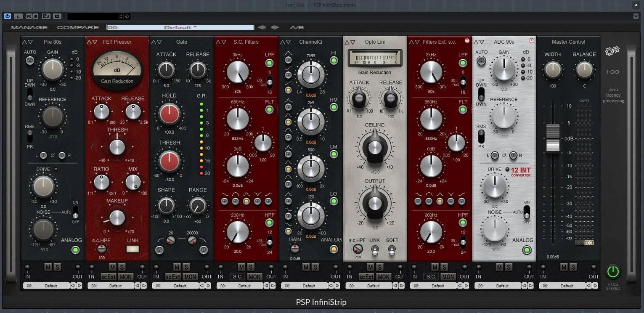This screenshot has width=644, height=313.
Task: Click the ChannelQ module title
Action: [310, 42]
